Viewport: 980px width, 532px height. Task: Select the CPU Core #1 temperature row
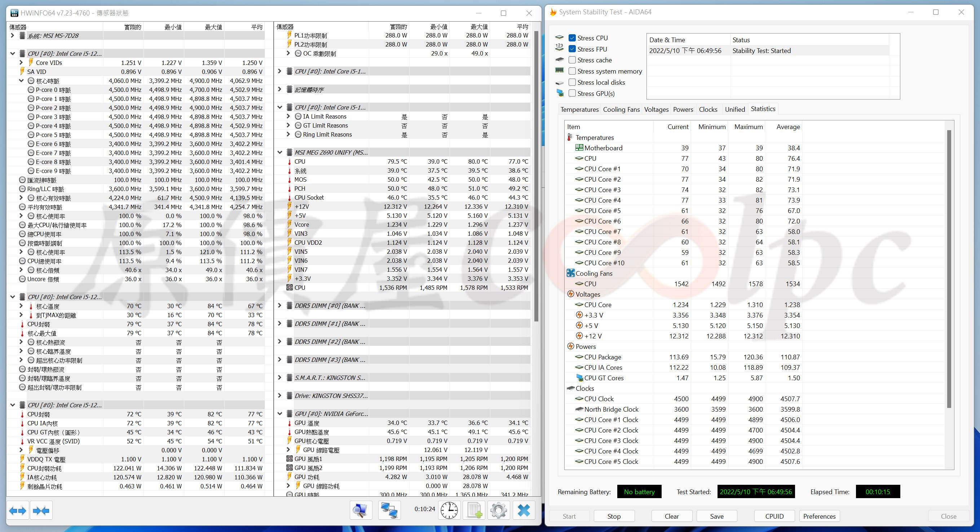[x=683, y=169]
